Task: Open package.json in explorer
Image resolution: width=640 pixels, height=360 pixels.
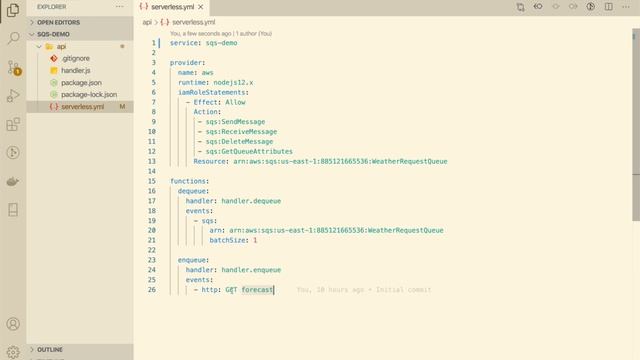Action: coord(80,82)
